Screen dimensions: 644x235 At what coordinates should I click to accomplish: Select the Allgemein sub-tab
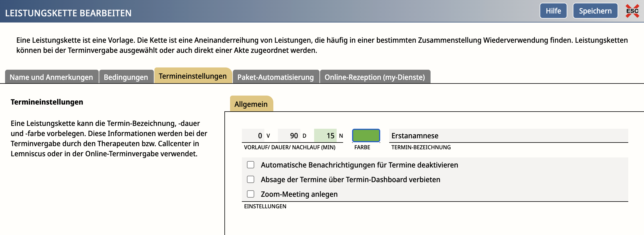(x=251, y=104)
